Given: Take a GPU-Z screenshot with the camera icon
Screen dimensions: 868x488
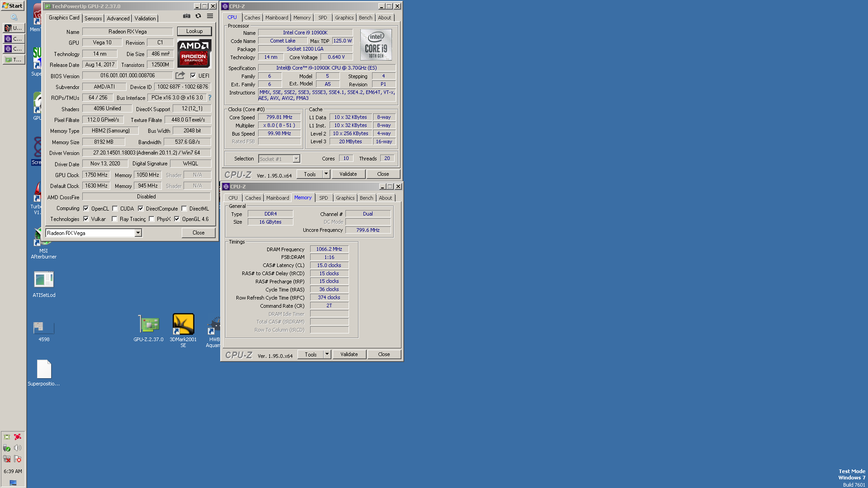Looking at the screenshot, I should click(186, 16).
